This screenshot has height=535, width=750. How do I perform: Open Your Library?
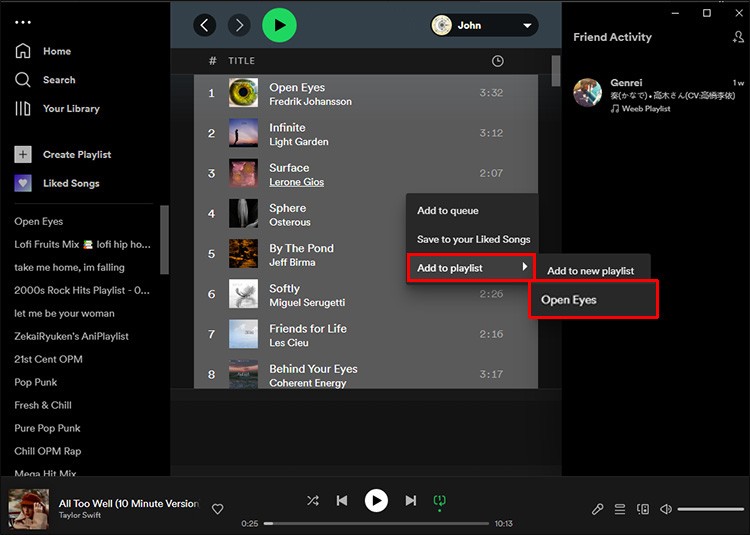coord(57,109)
